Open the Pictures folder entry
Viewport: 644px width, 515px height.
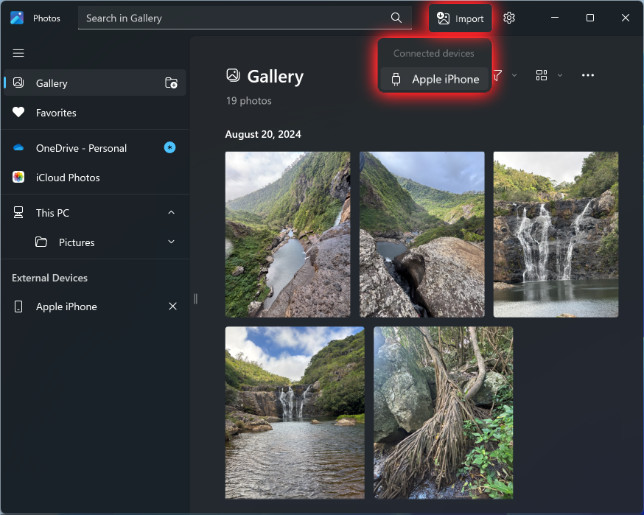pos(95,242)
